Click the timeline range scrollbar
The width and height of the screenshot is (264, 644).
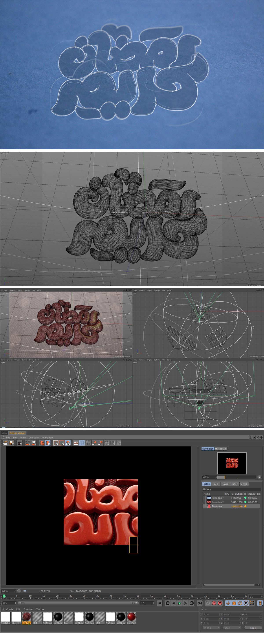tap(78, 603)
